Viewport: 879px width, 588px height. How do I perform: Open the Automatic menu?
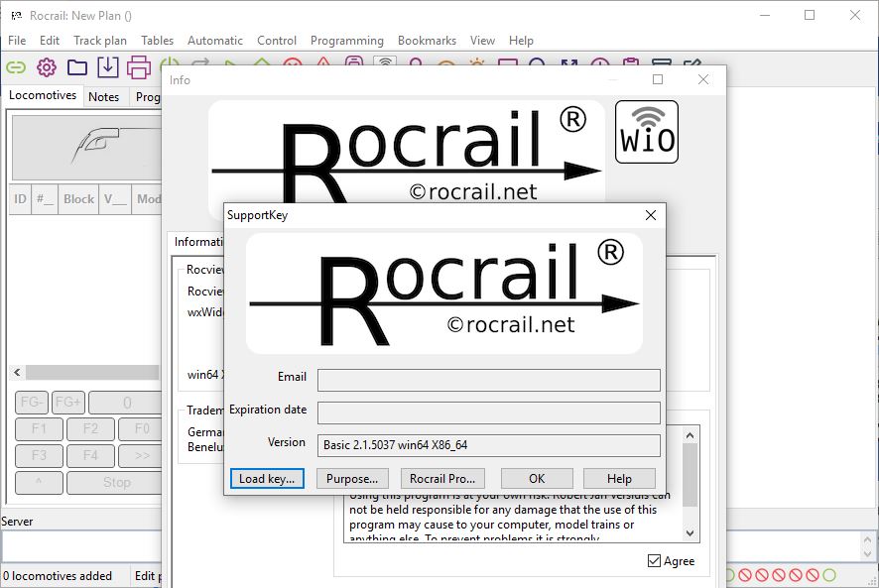click(214, 41)
